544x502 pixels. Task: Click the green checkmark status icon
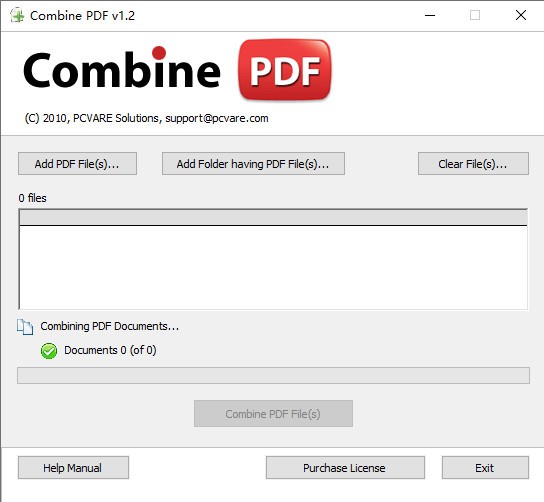pos(49,351)
